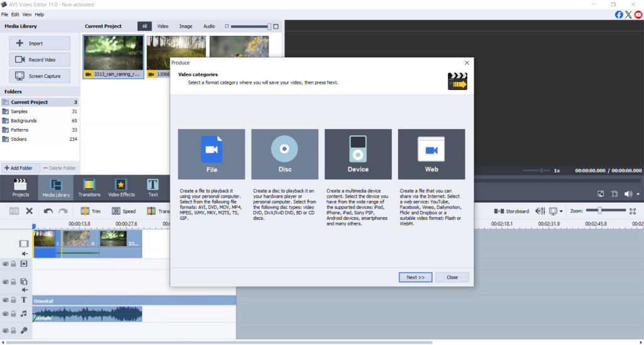Show All media types tab
This screenshot has height=345, width=644.
pyautogui.click(x=145, y=26)
